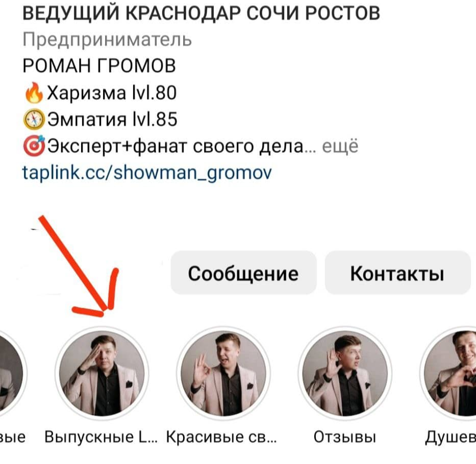
Task: Open the Отзывы highlight circle
Action: (345, 373)
